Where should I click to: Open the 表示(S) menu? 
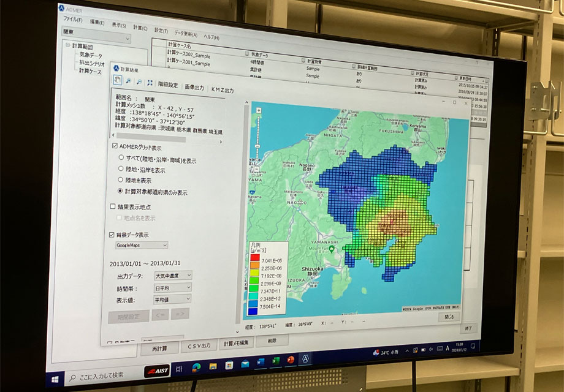coord(119,25)
